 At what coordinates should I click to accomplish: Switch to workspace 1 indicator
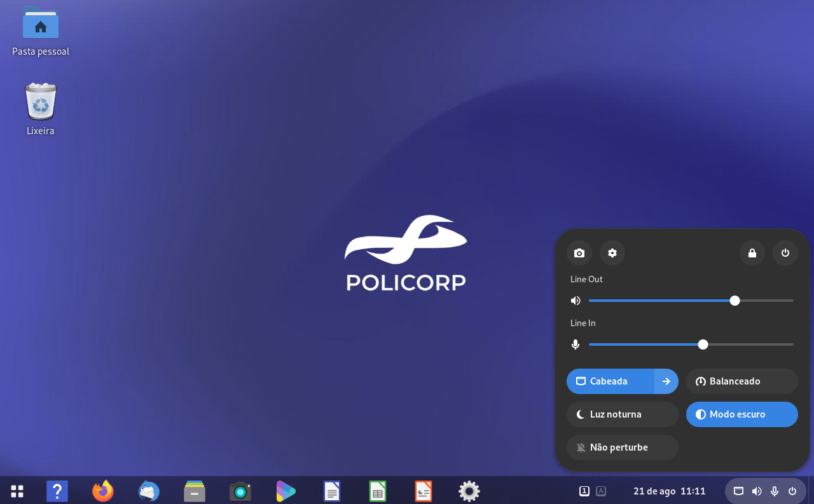584,491
